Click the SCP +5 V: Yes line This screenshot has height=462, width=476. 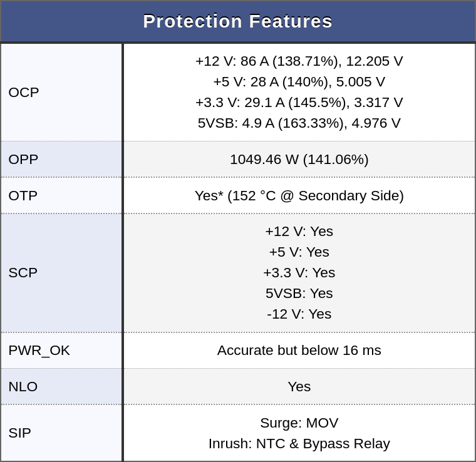coord(299,252)
